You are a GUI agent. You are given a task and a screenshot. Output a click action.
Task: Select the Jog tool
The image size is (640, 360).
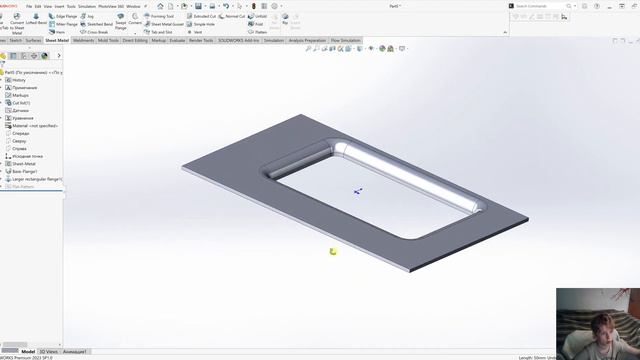pyautogui.click(x=87, y=16)
